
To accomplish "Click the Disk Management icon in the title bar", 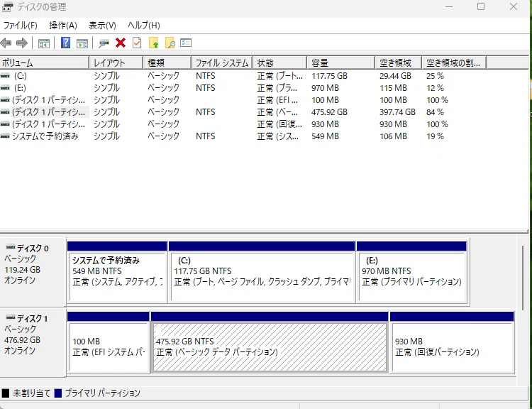I will (8, 7).
